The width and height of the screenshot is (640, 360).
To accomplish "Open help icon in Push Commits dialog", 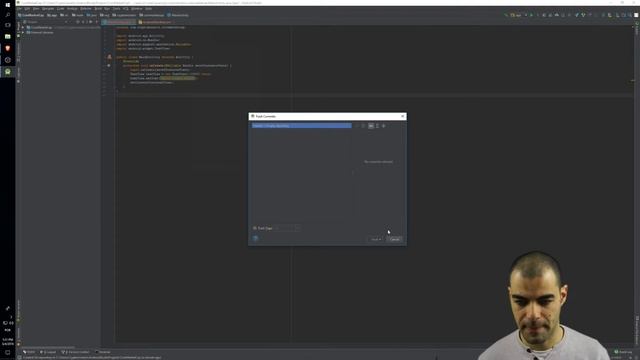I will click(256, 238).
